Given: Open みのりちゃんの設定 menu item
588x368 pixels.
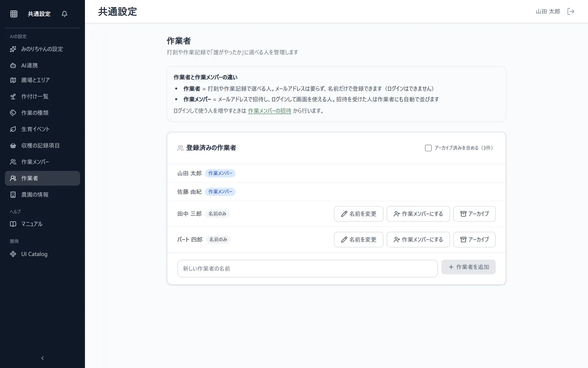Looking at the screenshot, I should (42, 49).
